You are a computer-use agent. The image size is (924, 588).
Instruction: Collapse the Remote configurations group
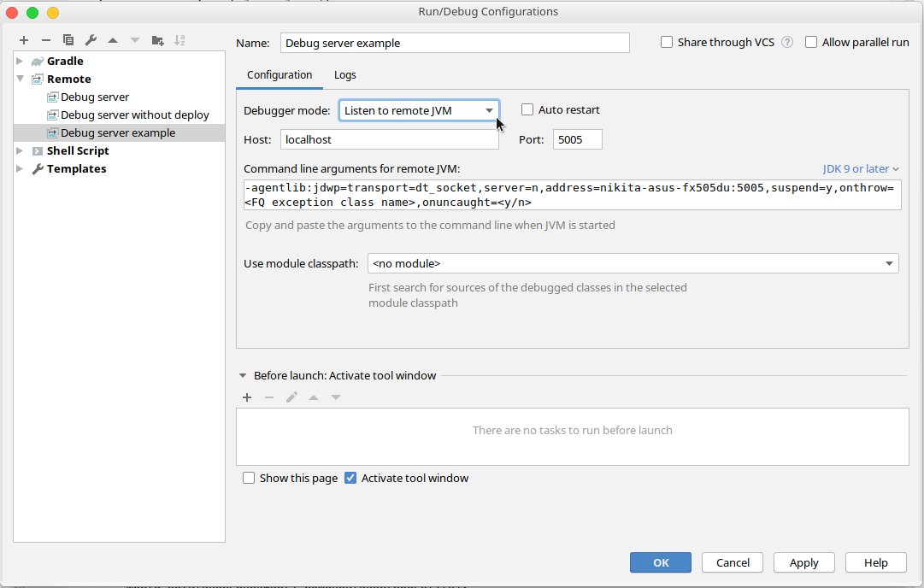pos(19,79)
